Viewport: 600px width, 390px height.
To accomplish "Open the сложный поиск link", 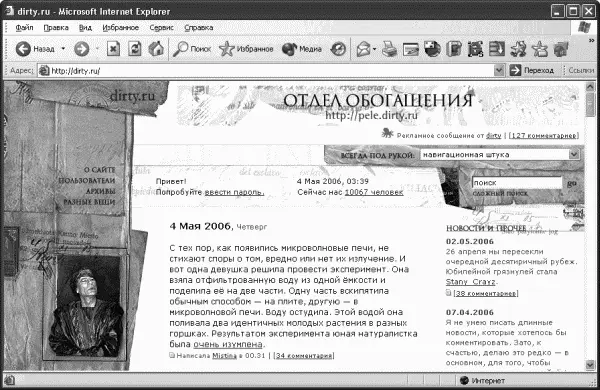I will pos(500,194).
